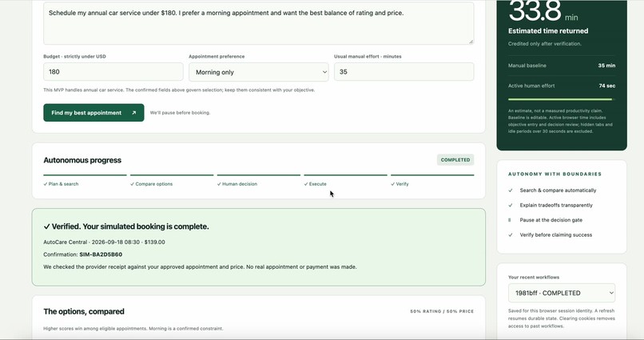Click the 50% RATING / 50% PRICE label
Screen dimensions: 644x340
(442, 312)
